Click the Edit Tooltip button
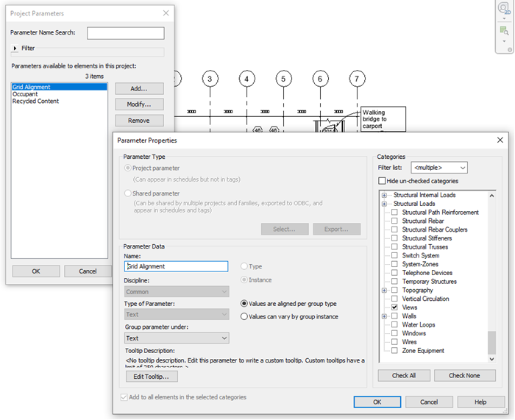 pos(152,377)
